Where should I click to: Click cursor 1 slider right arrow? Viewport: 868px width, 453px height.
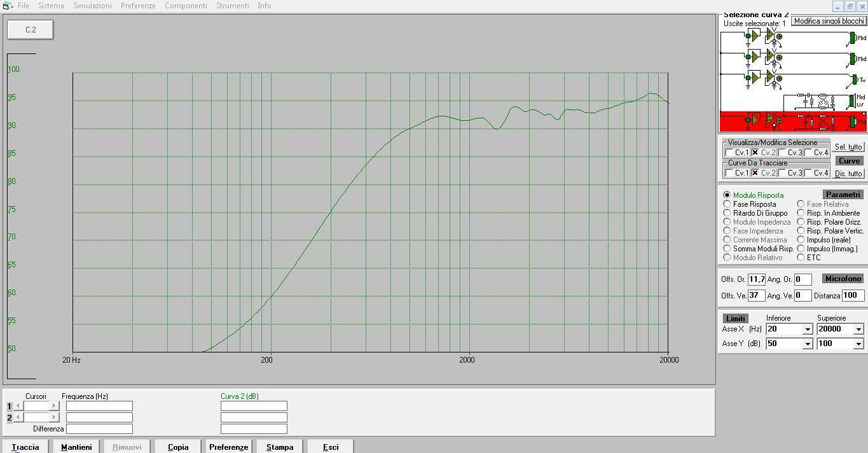point(54,406)
